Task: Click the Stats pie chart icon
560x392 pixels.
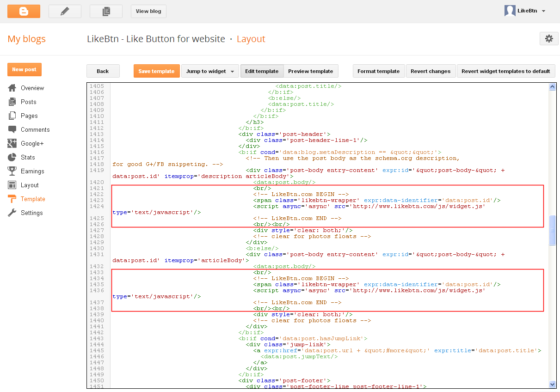Action: tap(12, 157)
